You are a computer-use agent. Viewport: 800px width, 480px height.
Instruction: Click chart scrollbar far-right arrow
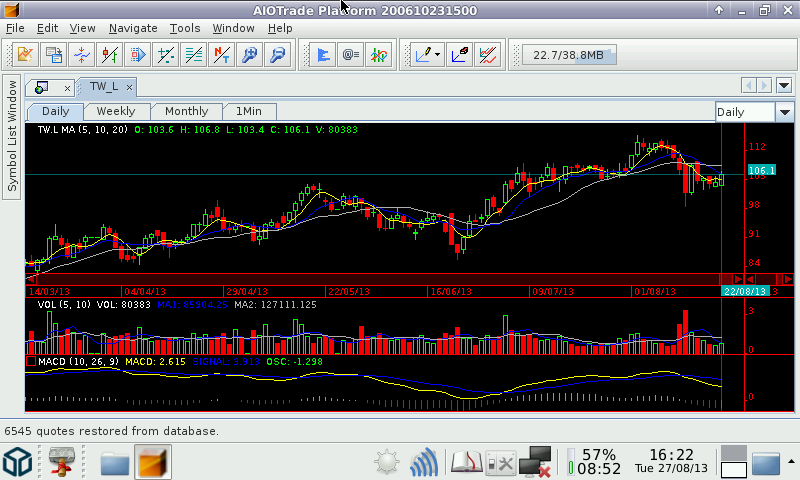[x=788, y=279]
